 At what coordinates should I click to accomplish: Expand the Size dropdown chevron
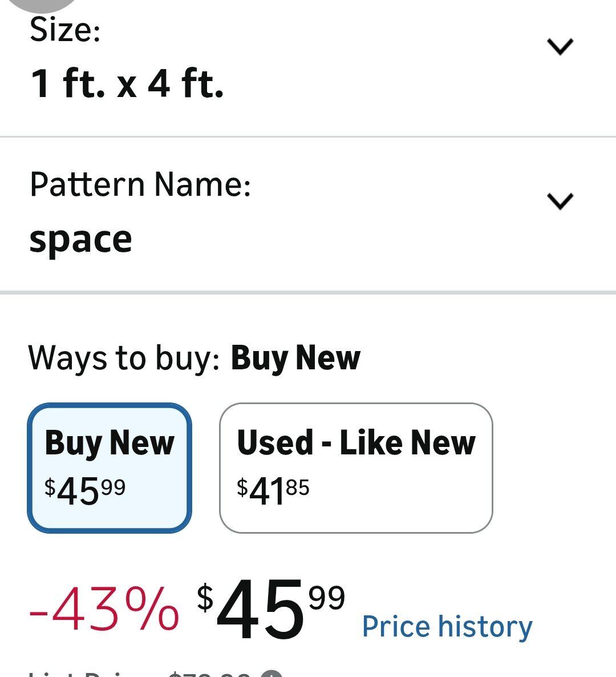click(560, 47)
